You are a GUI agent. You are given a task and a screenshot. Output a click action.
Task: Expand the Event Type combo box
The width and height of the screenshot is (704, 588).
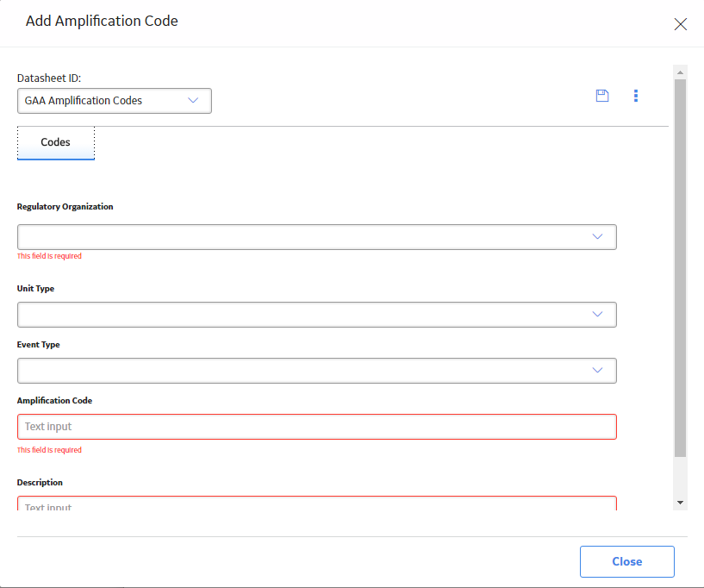click(317, 371)
